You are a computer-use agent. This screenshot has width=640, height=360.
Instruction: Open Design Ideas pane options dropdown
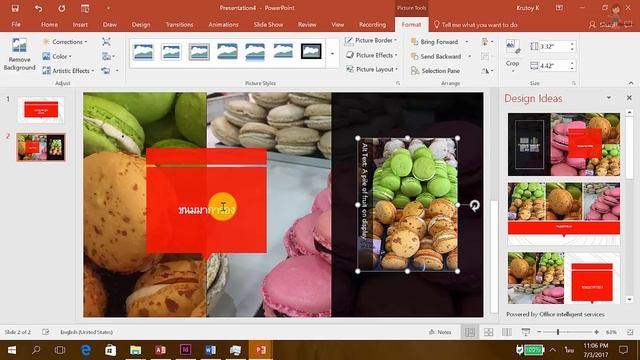click(x=609, y=98)
